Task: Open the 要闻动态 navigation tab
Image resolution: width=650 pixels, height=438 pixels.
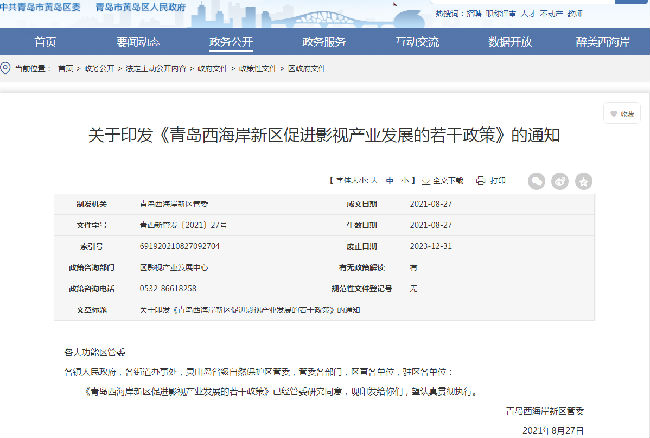Action: (138, 42)
